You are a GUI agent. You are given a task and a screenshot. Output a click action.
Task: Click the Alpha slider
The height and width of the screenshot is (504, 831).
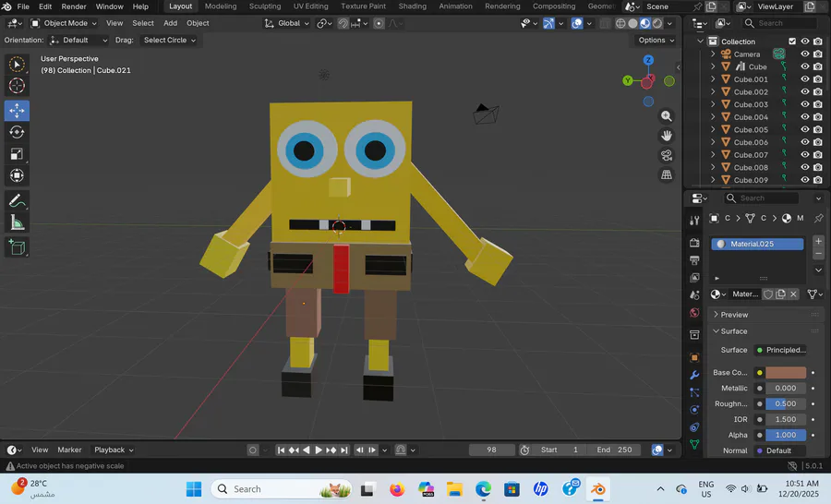click(x=786, y=435)
